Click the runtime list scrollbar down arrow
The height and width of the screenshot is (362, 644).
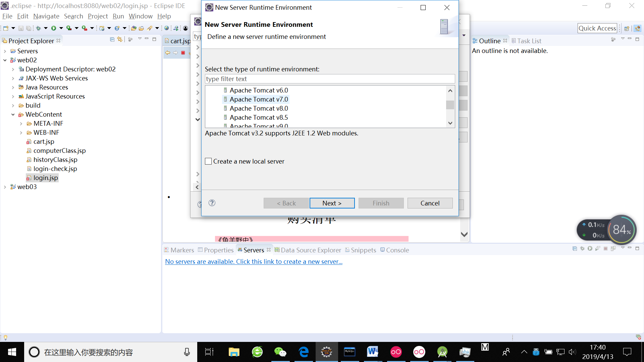point(450,123)
